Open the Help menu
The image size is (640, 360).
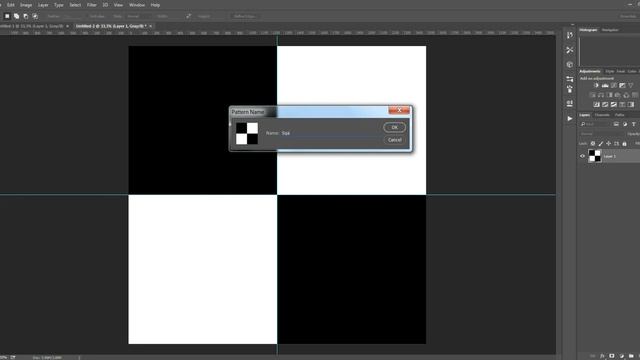coord(155,5)
